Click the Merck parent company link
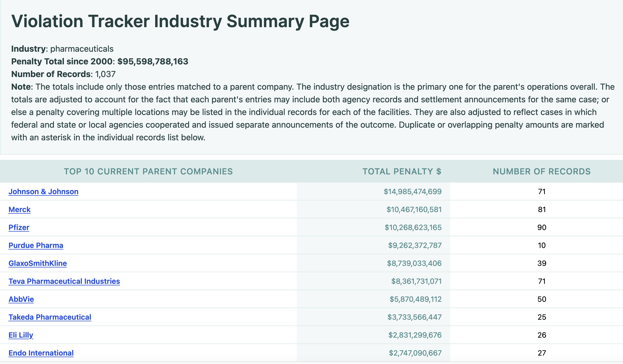Viewport: 623px width, 364px height. (20, 209)
